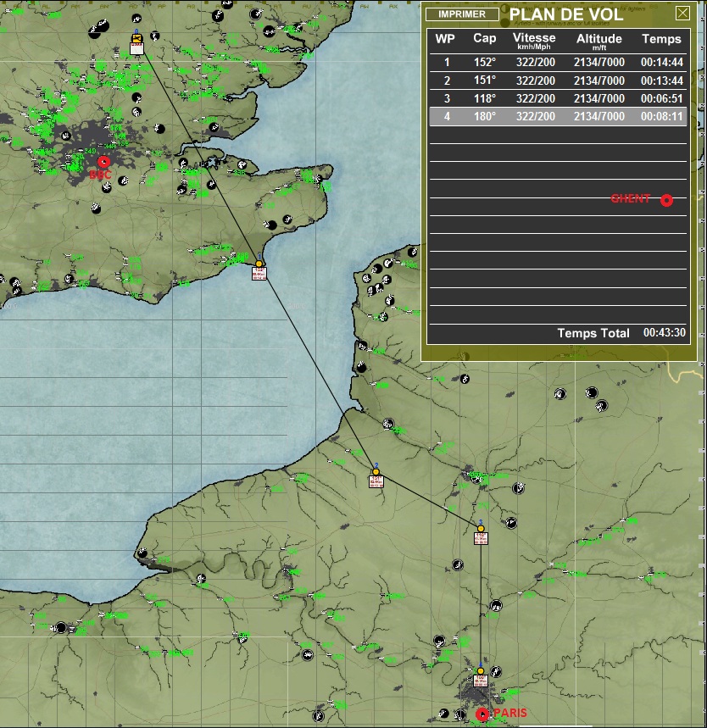Click the IMPRIMER button

click(462, 14)
